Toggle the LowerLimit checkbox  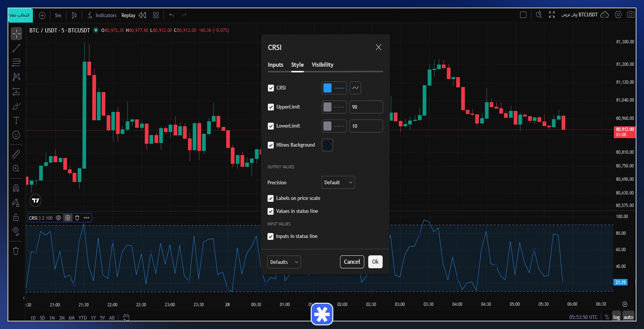click(x=271, y=126)
